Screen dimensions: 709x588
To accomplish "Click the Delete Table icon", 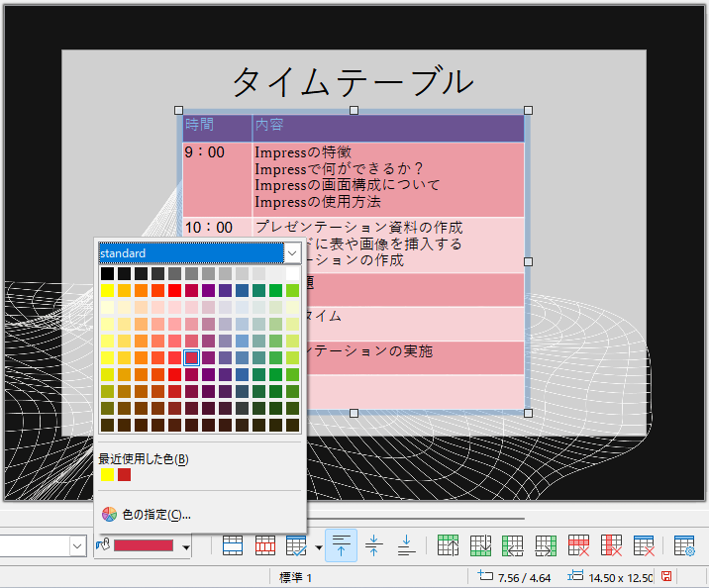I will tap(644, 545).
